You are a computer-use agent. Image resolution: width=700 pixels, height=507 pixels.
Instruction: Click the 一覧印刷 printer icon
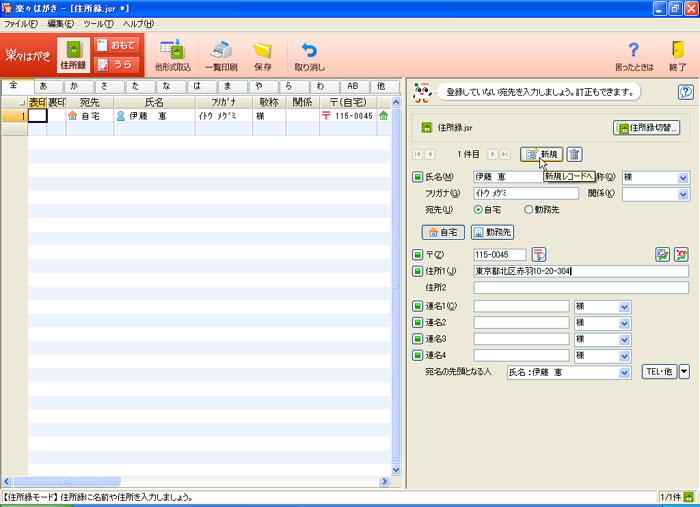click(x=220, y=50)
